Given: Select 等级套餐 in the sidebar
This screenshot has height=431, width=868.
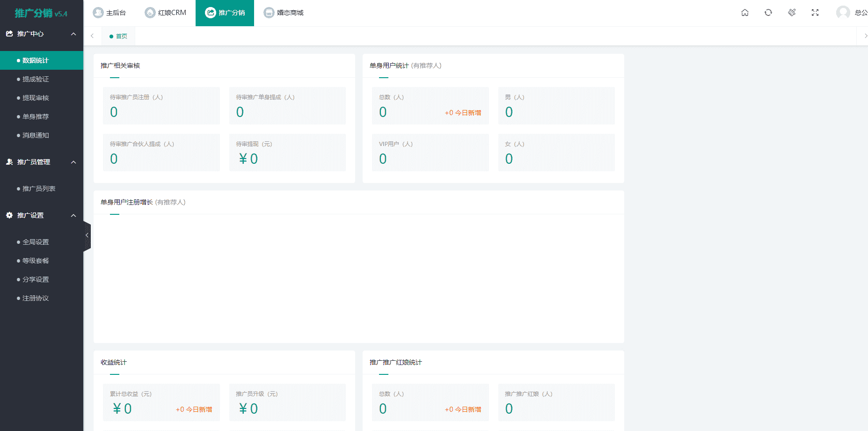Looking at the screenshot, I should tap(36, 261).
